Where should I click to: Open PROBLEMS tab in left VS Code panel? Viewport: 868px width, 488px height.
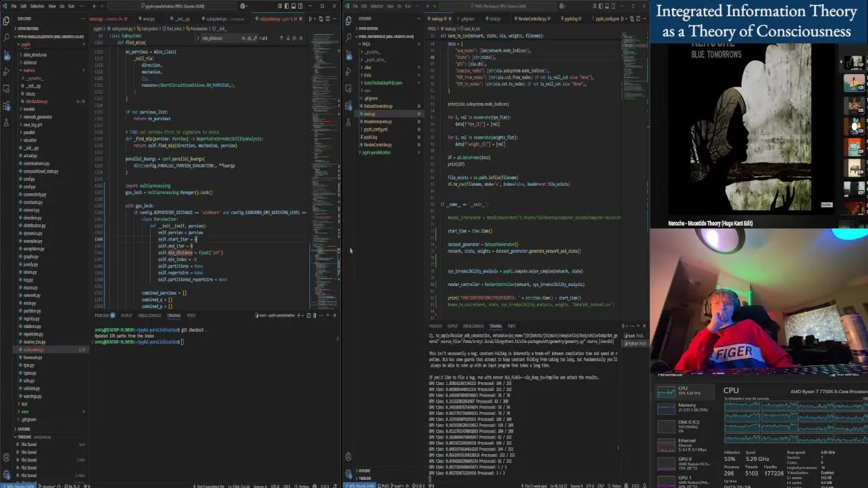(x=104, y=315)
